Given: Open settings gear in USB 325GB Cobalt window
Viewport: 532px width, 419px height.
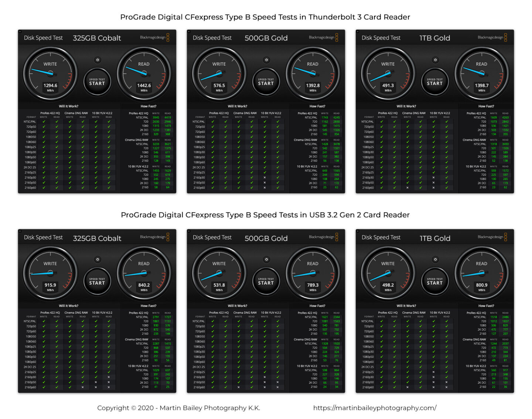Looking at the screenshot, I should [98, 260].
